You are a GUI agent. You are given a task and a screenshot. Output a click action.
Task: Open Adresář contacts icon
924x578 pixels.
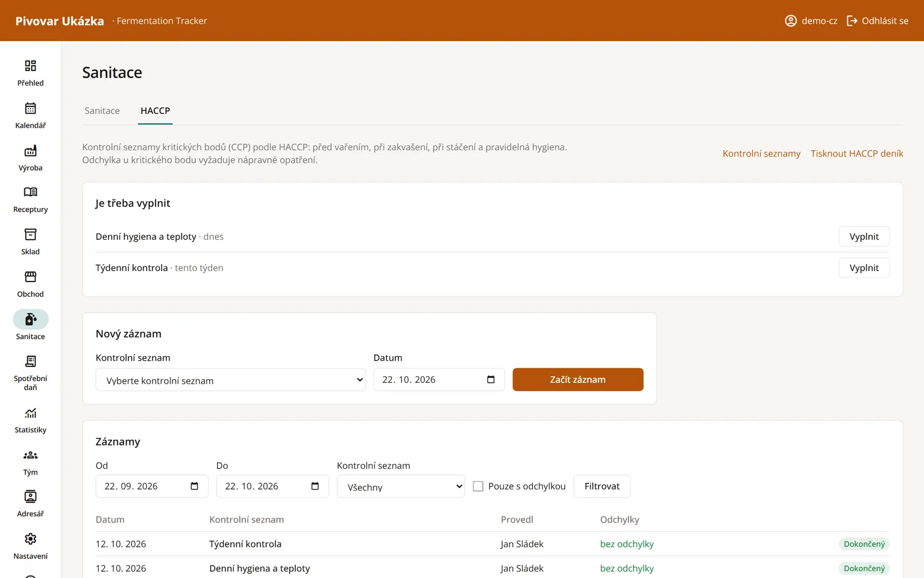tap(31, 497)
